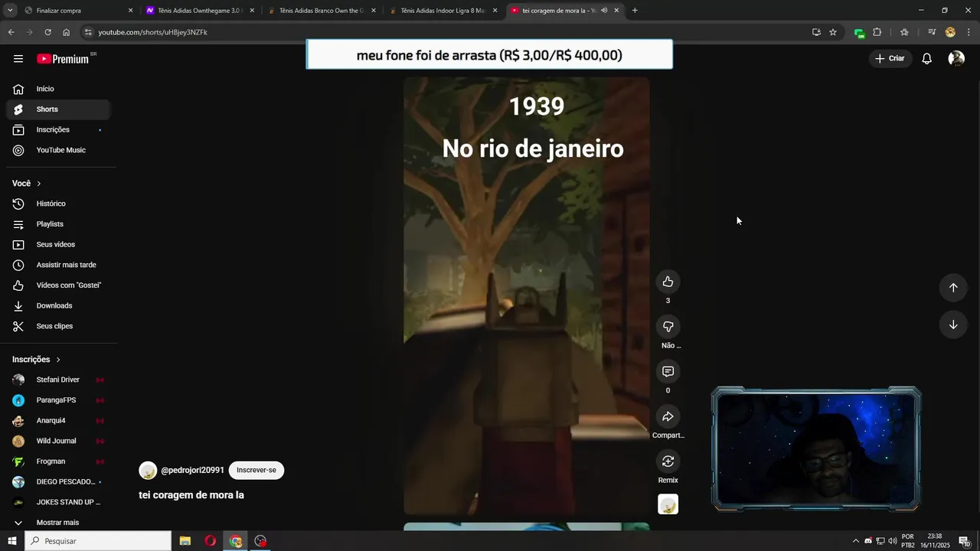Viewport: 980px width, 551px height.
Task: Go to Início in the sidebar
Action: tap(58, 89)
